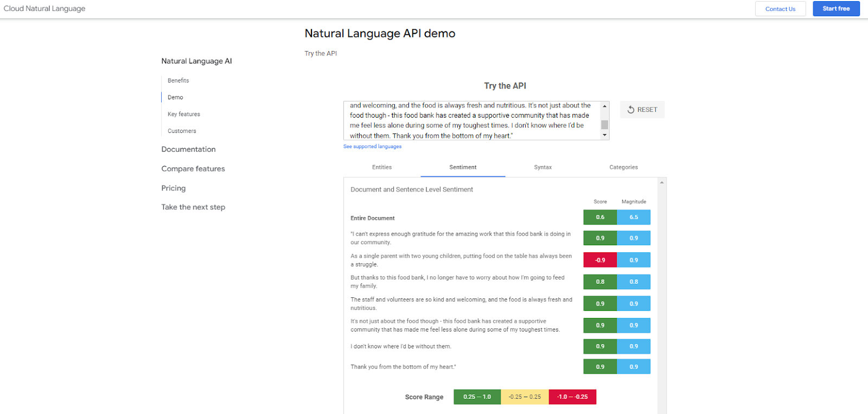This screenshot has width=868, height=414.
Task: Click the 'It's not just about the food' result sentence
Action: point(455,326)
